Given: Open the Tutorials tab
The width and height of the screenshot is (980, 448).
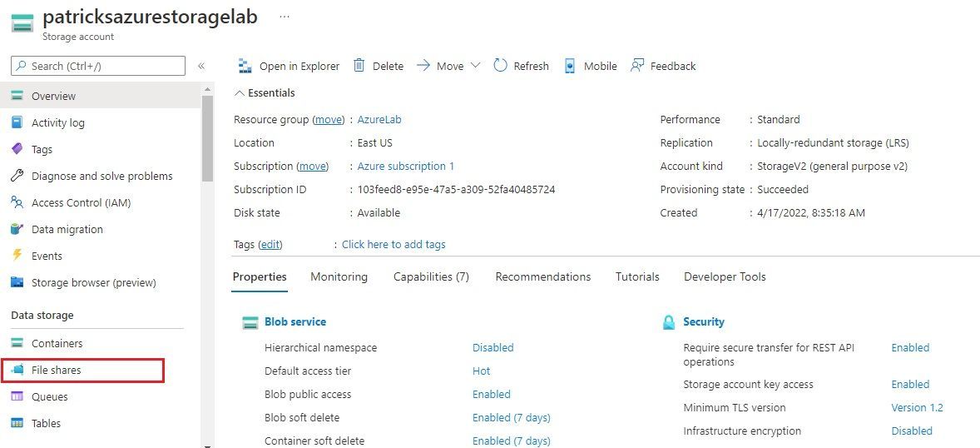Looking at the screenshot, I should click(x=637, y=276).
